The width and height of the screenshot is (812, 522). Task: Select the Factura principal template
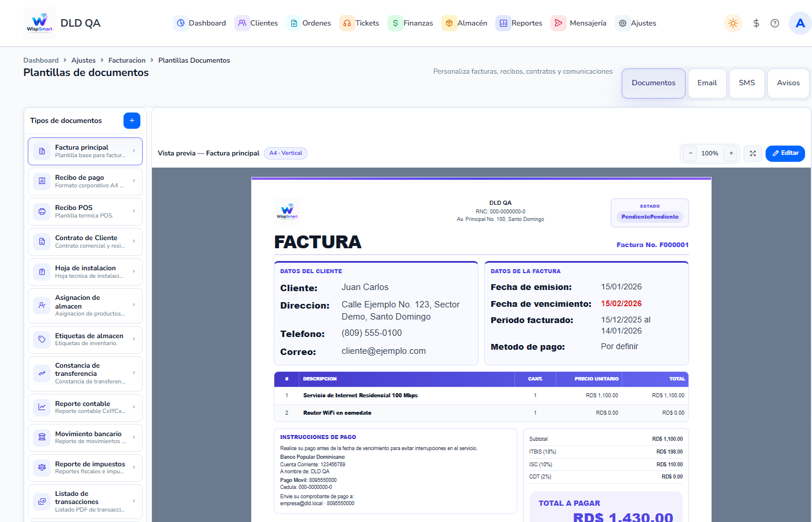tap(85, 151)
